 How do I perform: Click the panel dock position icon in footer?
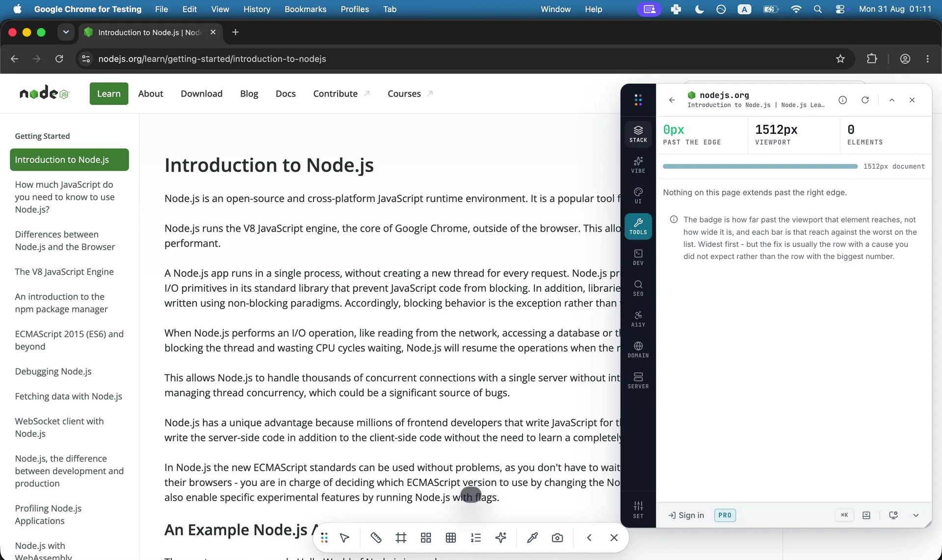pos(866,515)
